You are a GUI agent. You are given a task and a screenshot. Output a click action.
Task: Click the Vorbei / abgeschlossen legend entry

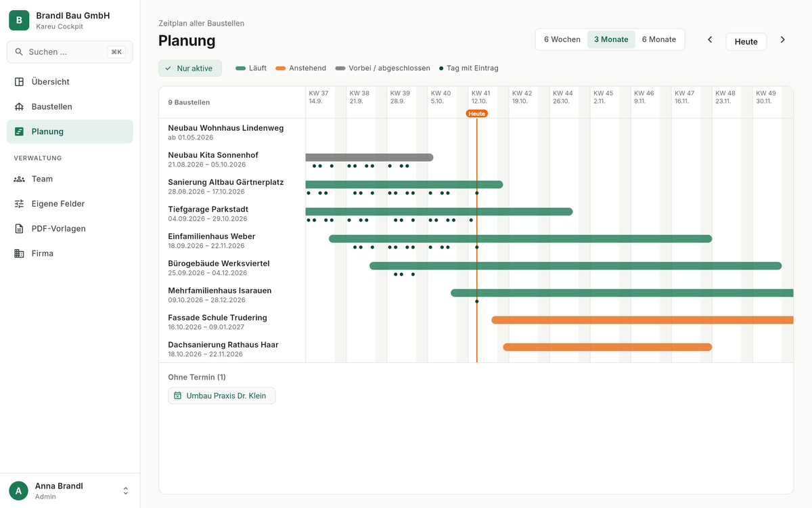click(383, 68)
